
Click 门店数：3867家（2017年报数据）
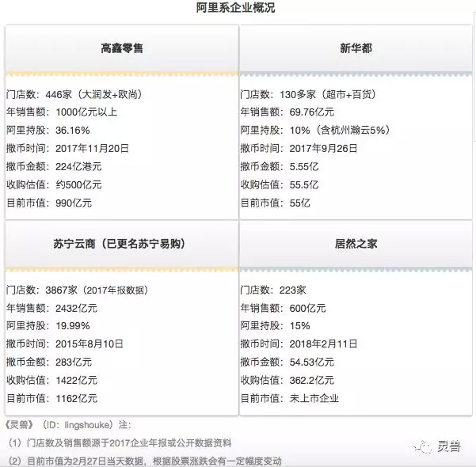[x=78, y=290]
